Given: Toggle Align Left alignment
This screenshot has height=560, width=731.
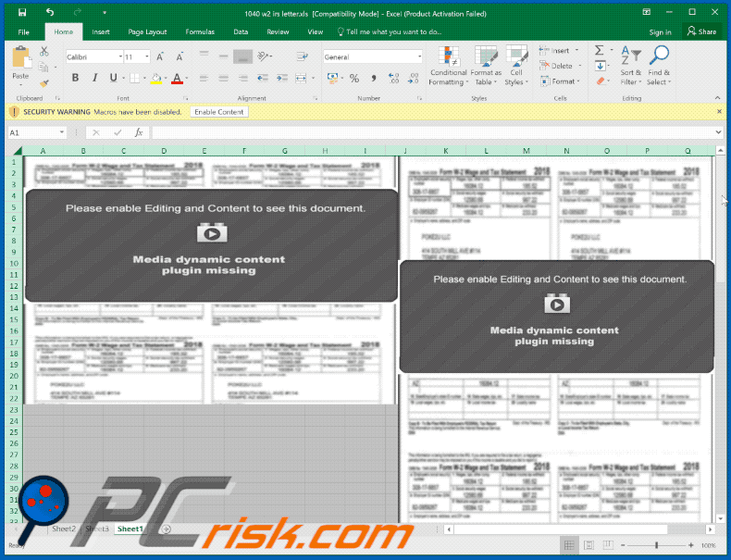Looking at the screenshot, I should 204,79.
